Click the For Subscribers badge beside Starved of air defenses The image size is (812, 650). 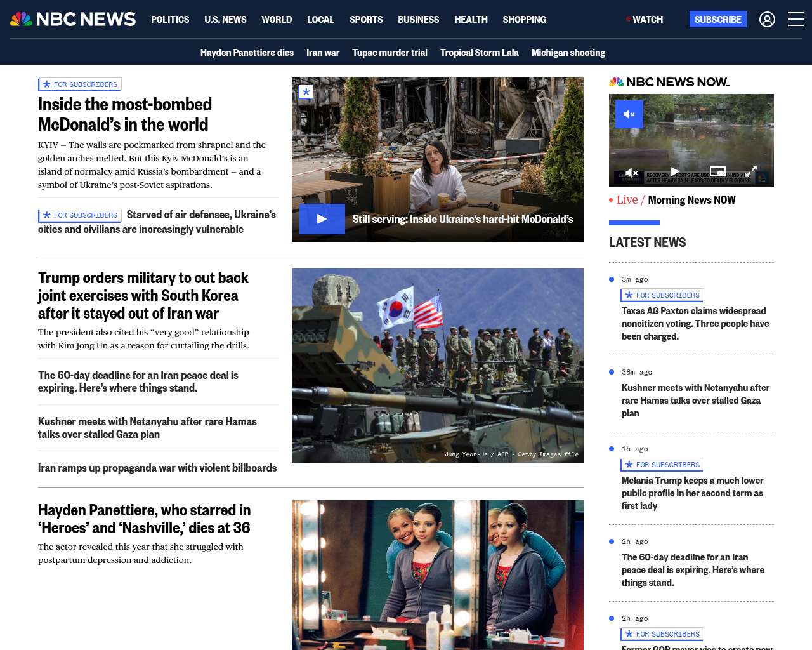click(x=80, y=215)
